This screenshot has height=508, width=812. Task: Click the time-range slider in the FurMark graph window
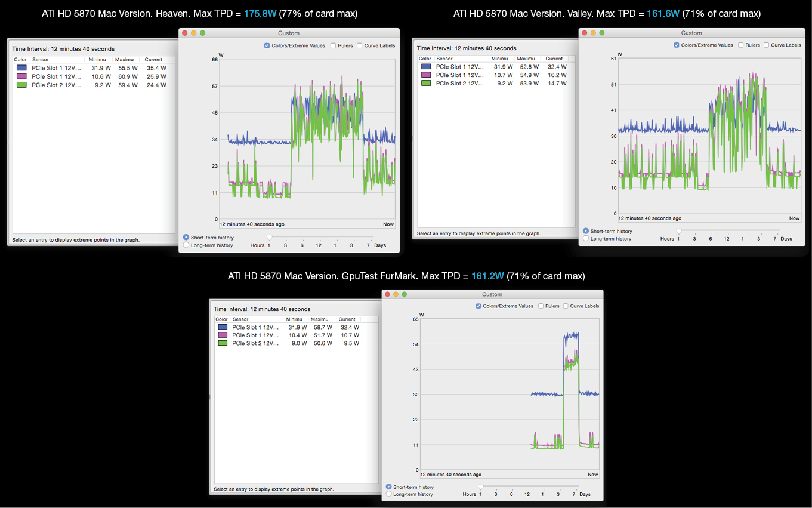click(x=529, y=487)
